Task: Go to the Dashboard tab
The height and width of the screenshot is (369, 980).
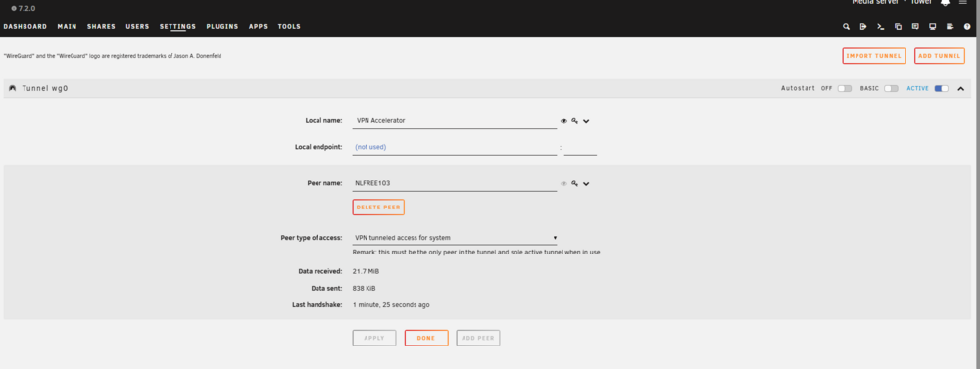Action: pos(25,26)
